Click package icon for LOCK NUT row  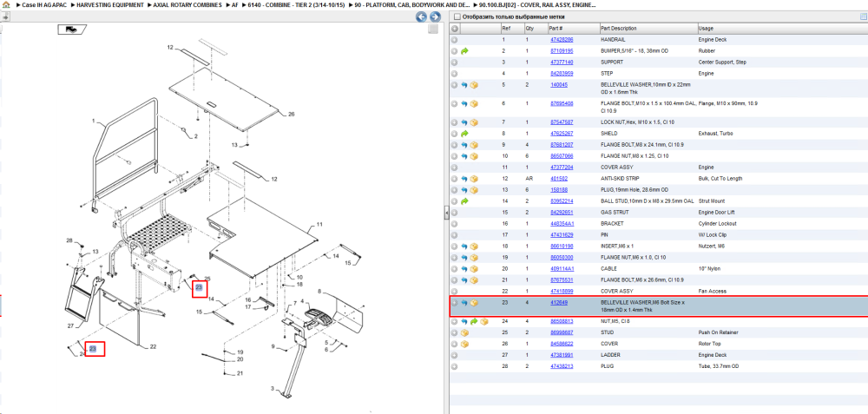point(474,122)
